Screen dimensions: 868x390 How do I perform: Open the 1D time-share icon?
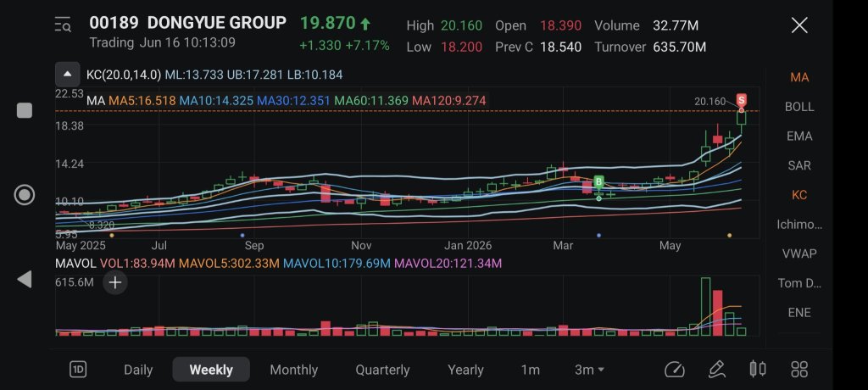(78, 370)
